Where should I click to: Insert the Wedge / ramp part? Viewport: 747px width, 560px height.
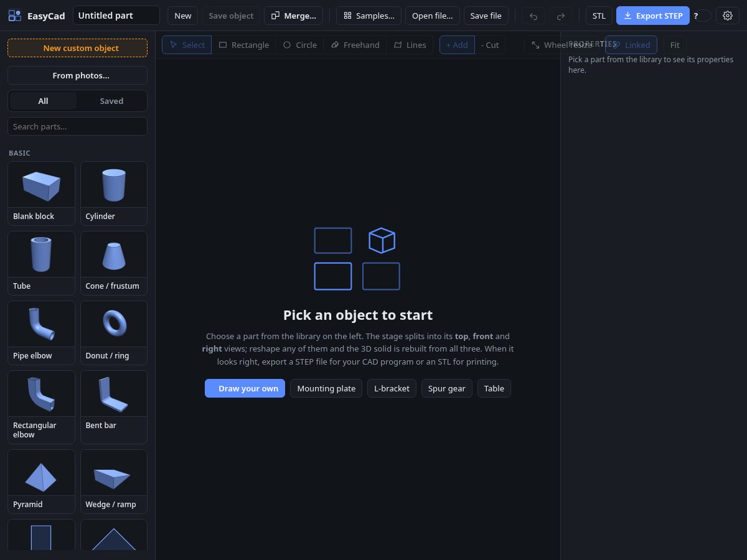(x=114, y=482)
